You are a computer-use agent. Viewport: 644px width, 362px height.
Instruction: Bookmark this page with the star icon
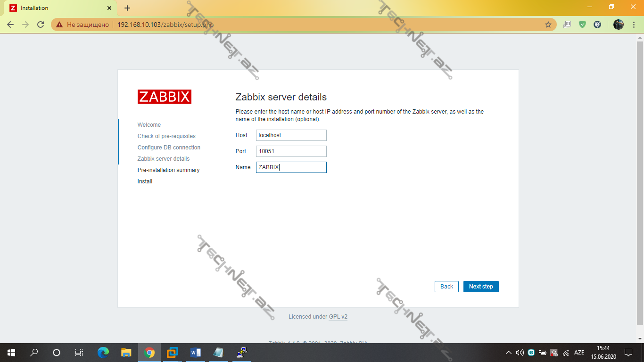tap(548, 25)
